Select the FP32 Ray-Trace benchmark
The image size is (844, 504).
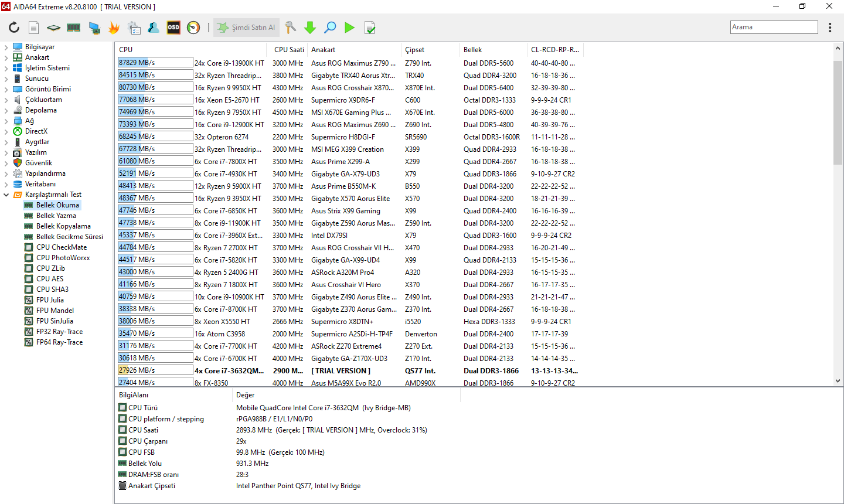59,332
